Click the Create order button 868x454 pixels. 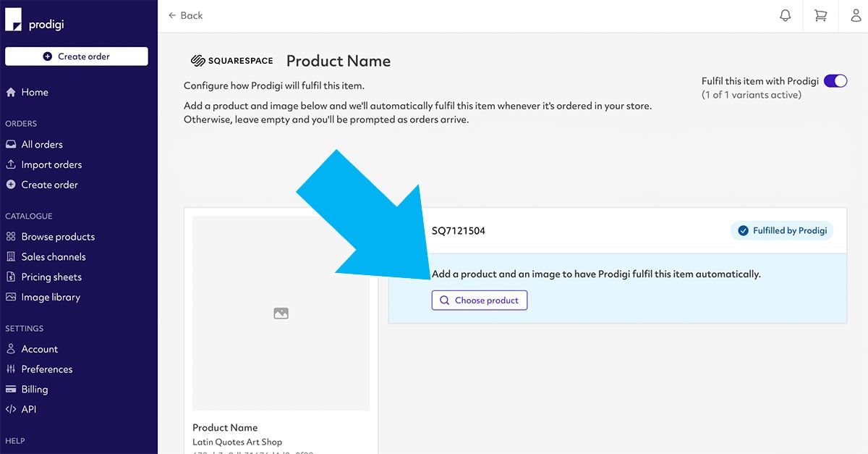coord(77,56)
